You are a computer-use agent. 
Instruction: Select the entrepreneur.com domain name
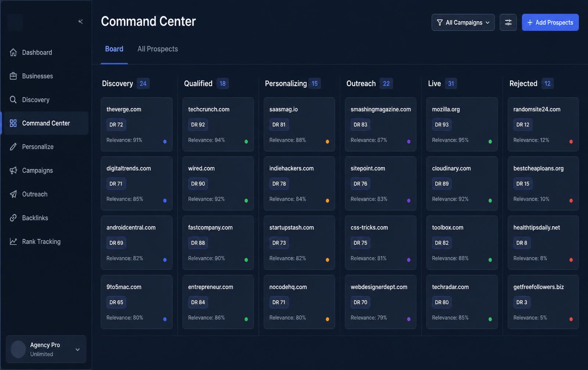point(211,287)
